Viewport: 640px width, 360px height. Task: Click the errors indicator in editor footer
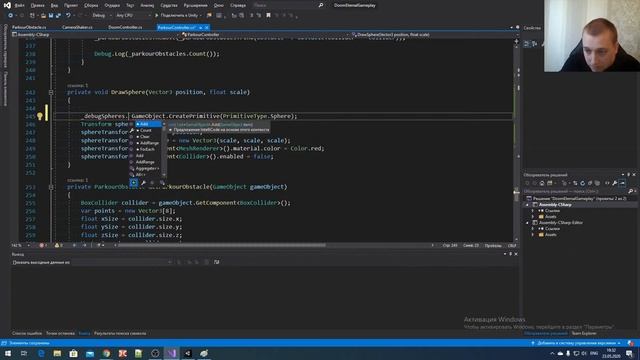click(43, 245)
